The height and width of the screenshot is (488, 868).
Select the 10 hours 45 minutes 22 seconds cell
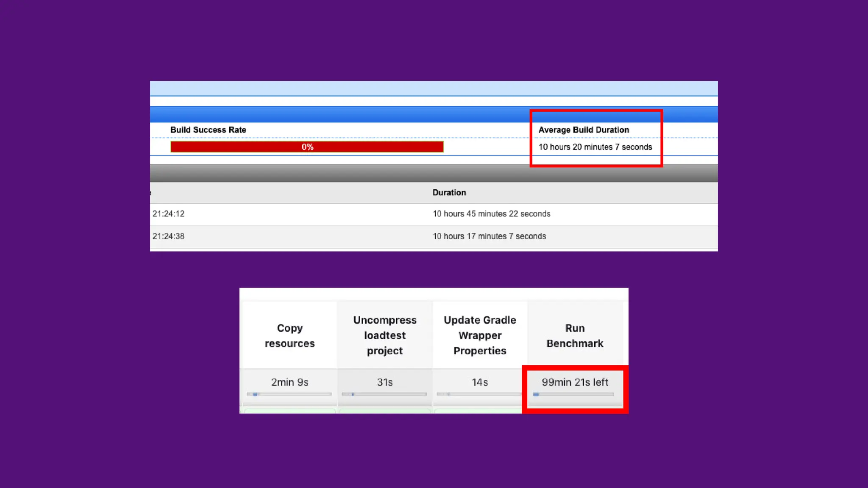[x=491, y=214]
